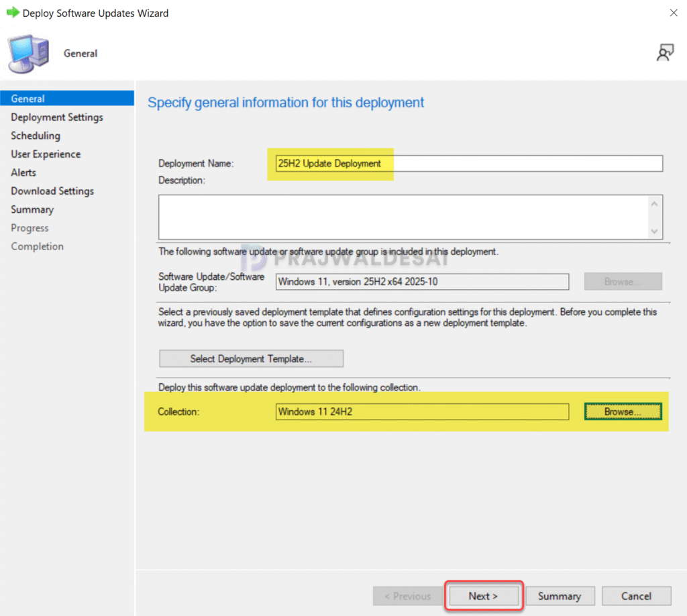Click the 'Software Update/Software Update Group:' label

click(x=211, y=282)
